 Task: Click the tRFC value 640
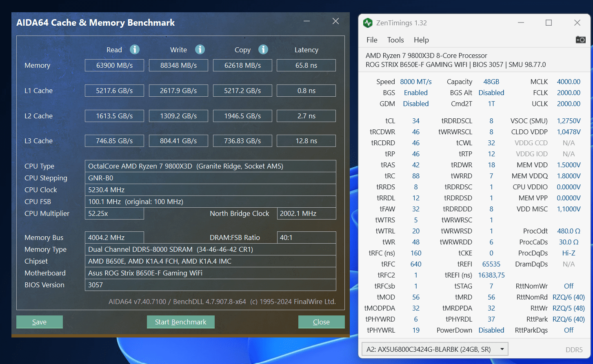pos(416,264)
